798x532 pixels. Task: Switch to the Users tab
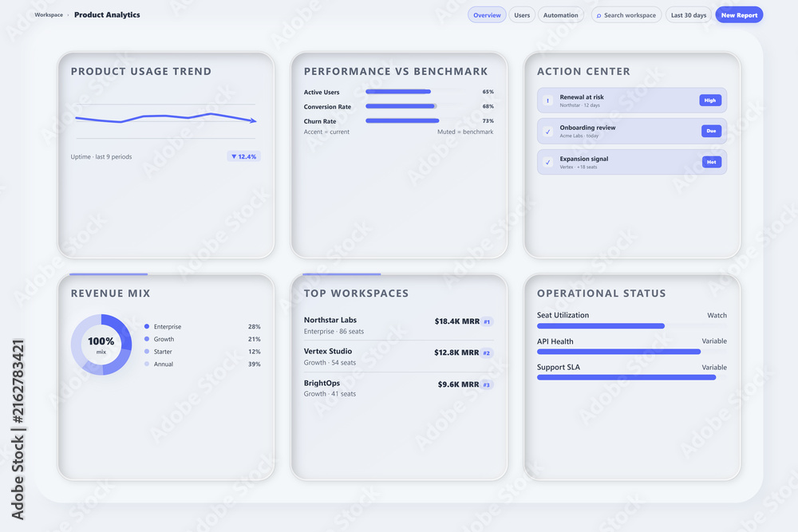click(x=522, y=15)
